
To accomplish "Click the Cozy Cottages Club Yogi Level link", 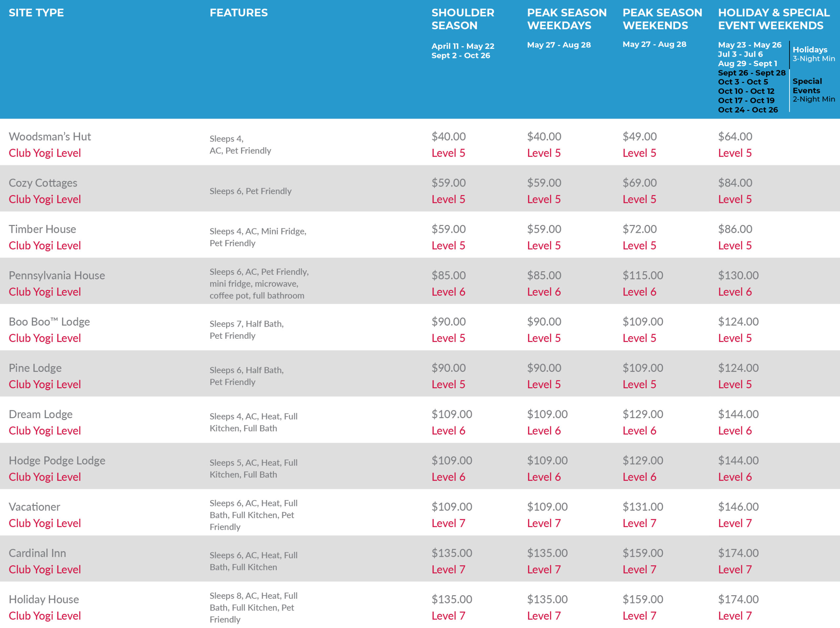I will (x=45, y=199).
